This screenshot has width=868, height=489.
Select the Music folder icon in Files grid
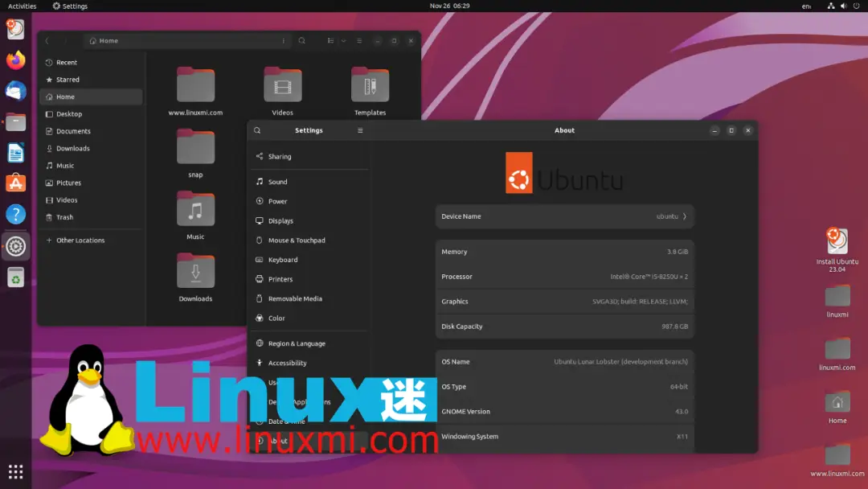click(195, 209)
